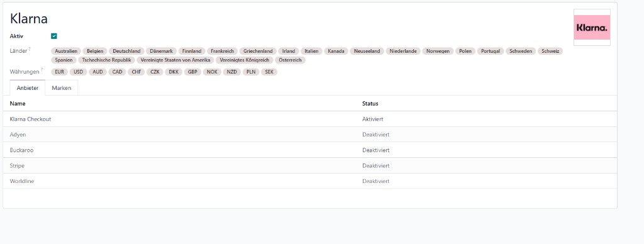
Task: Click the EUR currency tag
Action: pyautogui.click(x=60, y=72)
